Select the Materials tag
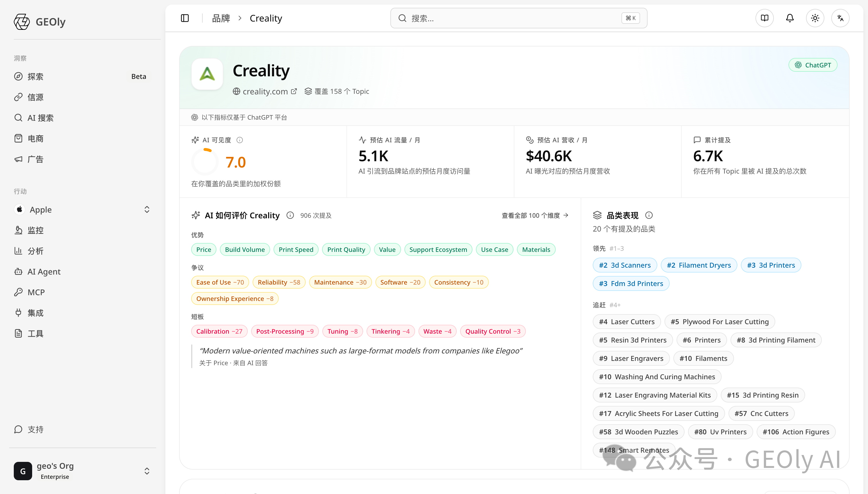 536,250
